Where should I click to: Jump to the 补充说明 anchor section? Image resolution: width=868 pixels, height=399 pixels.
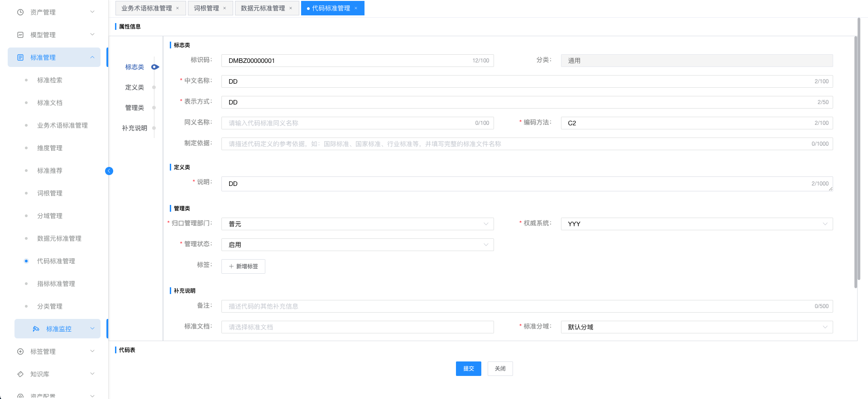pyautogui.click(x=134, y=128)
